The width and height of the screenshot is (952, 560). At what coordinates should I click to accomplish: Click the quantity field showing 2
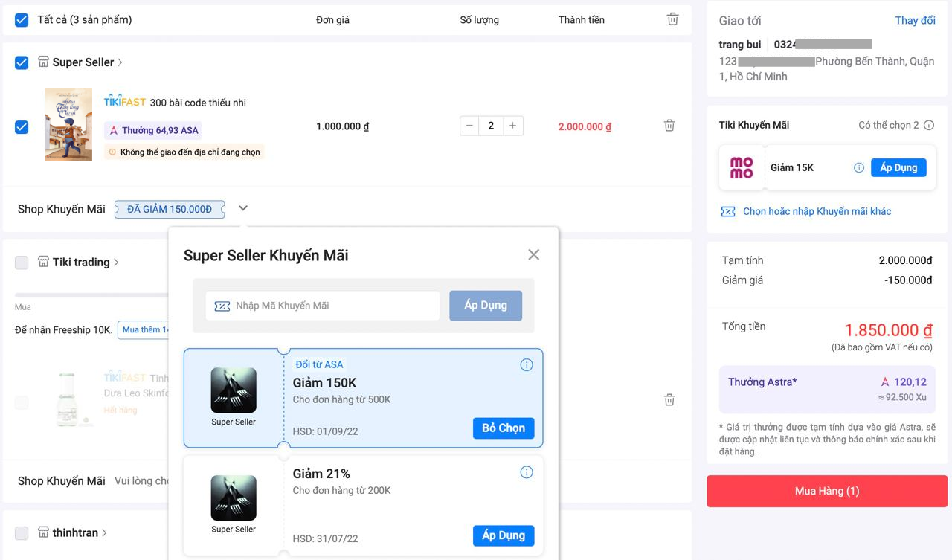point(491,126)
